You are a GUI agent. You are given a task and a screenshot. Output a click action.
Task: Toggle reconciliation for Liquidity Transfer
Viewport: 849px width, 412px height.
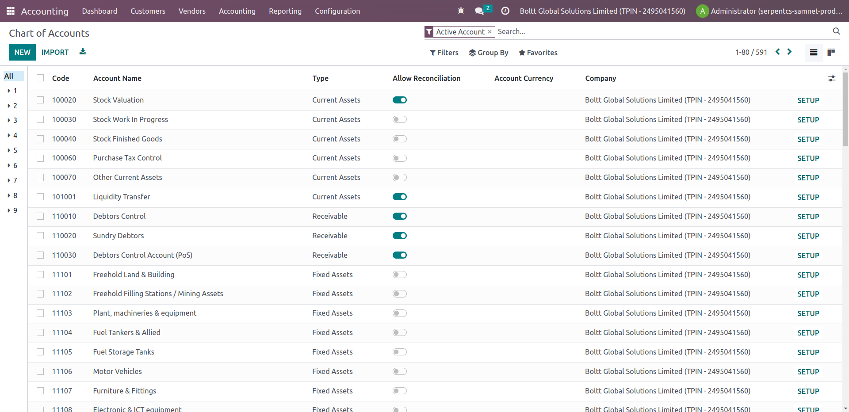tap(400, 197)
